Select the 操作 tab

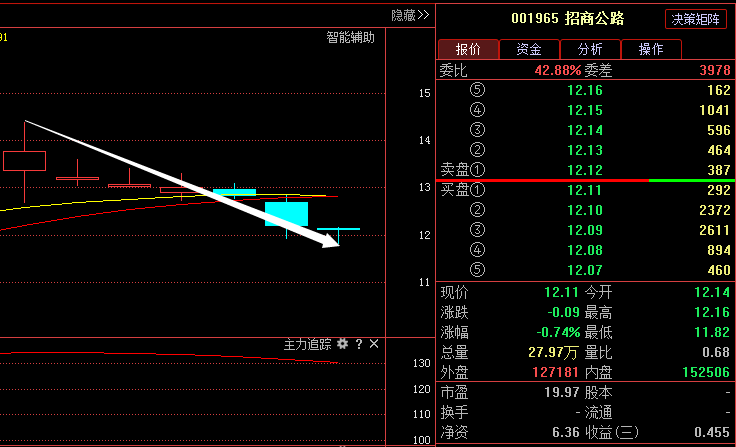(651, 49)
